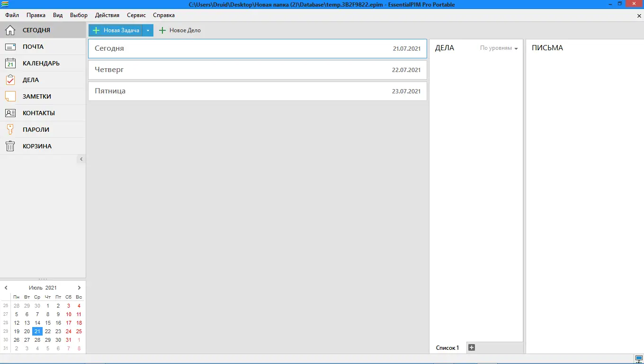Open the Корзина trash bin icon
644x364 pixels.
click(10, 146)
